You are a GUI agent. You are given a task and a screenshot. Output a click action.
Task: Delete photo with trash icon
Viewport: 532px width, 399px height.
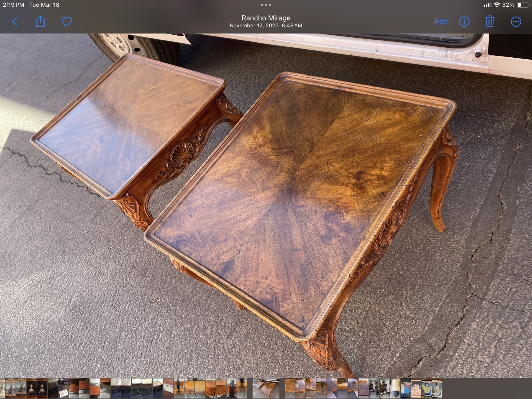coord(490,22)
